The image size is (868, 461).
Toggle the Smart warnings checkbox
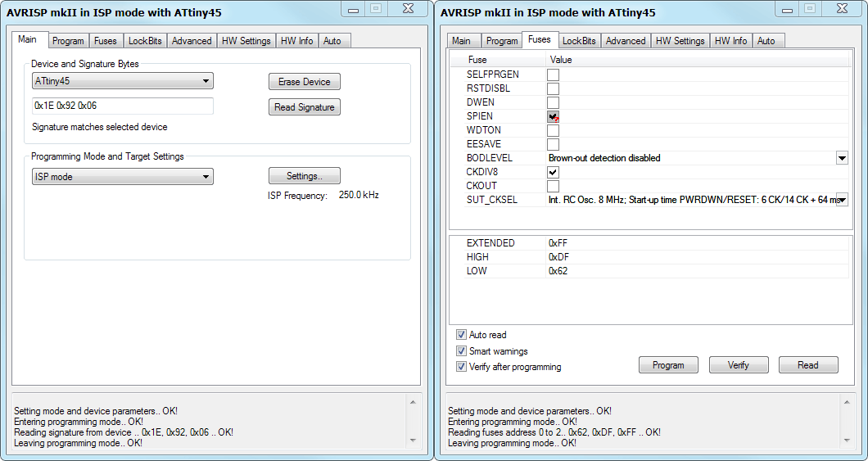pos(461,351)
